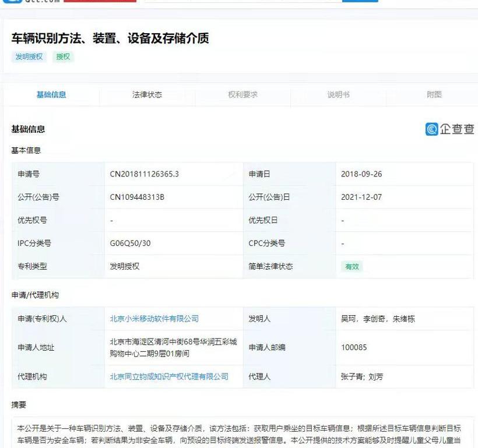Open applicant link 北京小米移动软件有限公司
The width and height of the screenshot is (478, 448).
pyautogui.click(x=154, y=319)
